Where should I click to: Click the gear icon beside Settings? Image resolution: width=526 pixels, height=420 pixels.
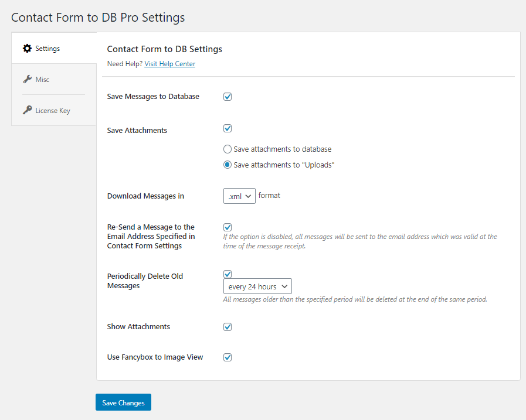[x=27, y=48]
